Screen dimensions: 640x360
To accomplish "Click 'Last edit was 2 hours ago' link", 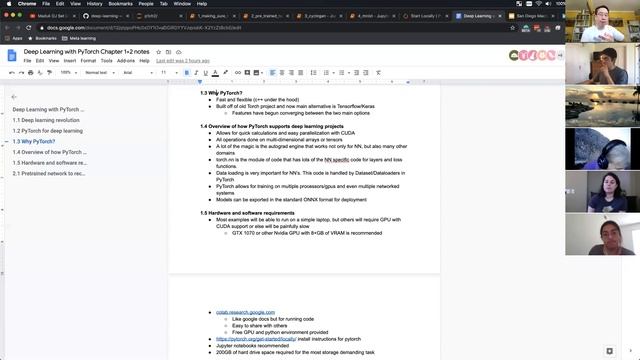I will coord(183,61).
